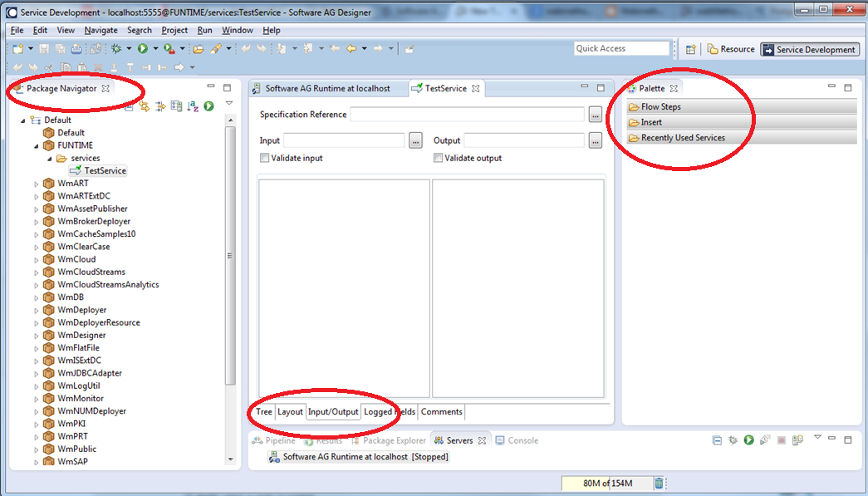Click the Search flashlight toolbar icon

tap(215, 49)
